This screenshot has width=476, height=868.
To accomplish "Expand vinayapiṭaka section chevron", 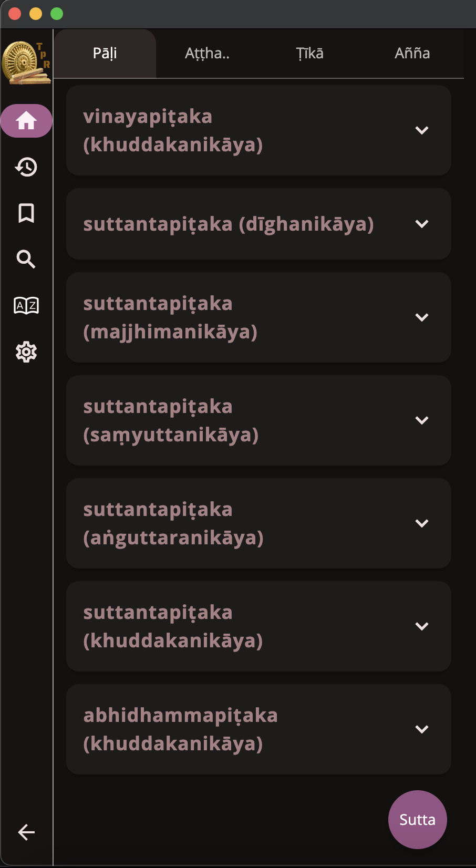I will point(422,130).
